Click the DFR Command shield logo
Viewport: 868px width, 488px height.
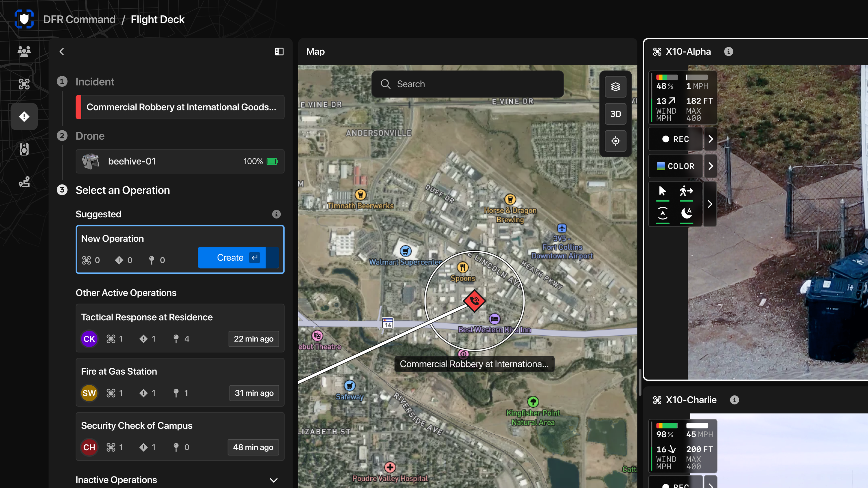[24, 19]
